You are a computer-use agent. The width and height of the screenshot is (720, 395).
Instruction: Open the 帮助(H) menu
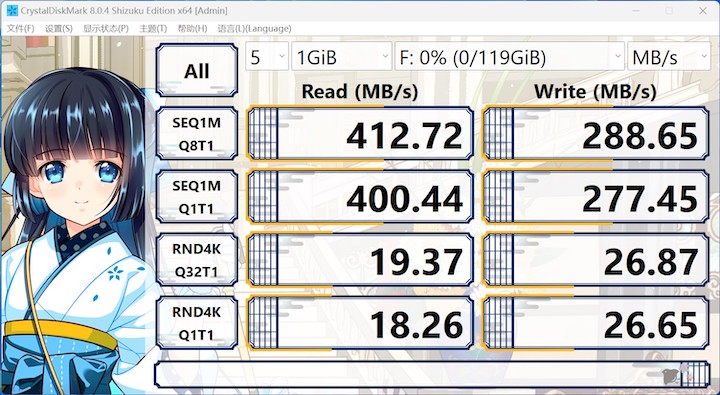(192, 28)
